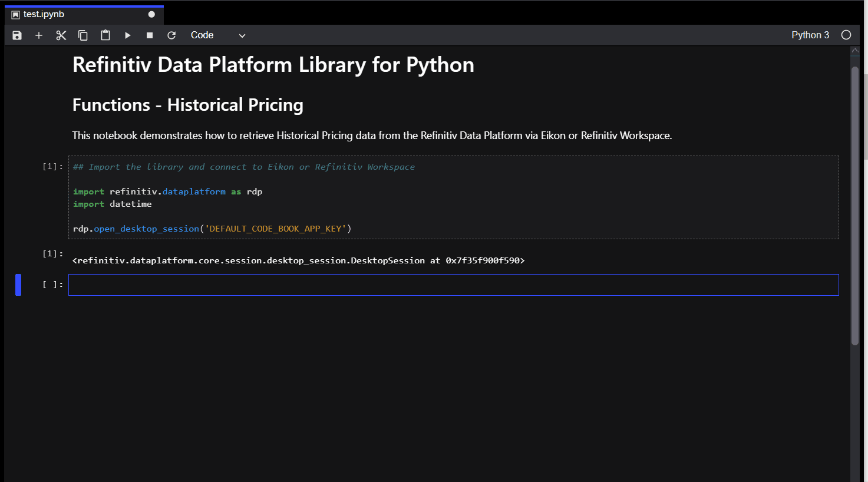Click the scroll-up arrow of the notebook scrollbar
The image size is (868, 482).
tap(855, 51)
